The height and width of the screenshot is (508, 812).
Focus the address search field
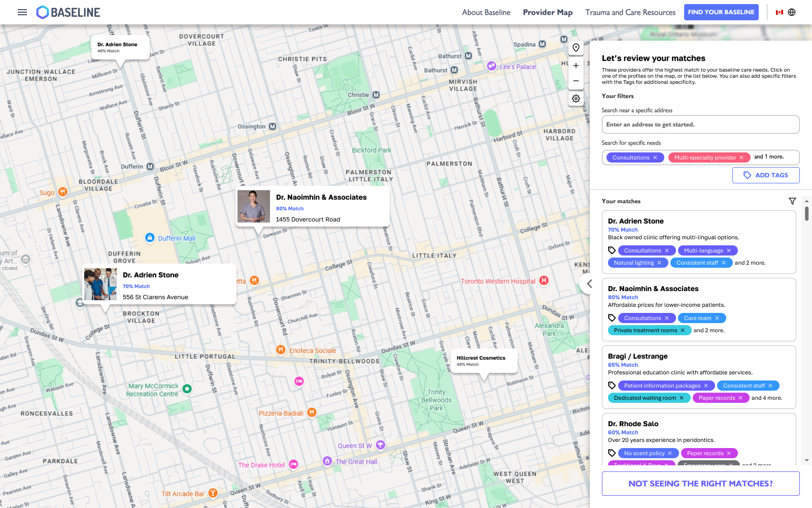coord(701,124)
